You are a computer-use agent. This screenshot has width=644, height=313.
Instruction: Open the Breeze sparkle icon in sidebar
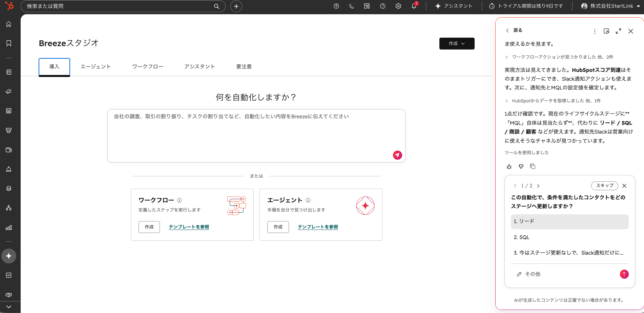(9, 256)
